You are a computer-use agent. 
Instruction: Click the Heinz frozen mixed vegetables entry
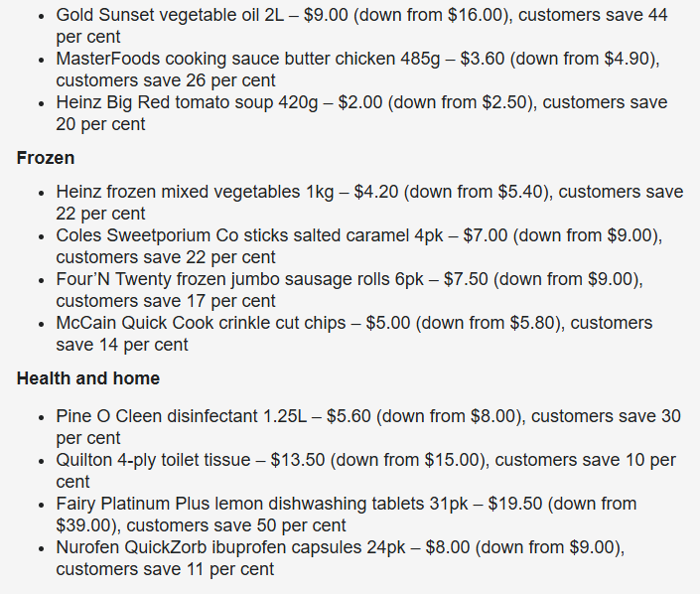coord(369,203)
